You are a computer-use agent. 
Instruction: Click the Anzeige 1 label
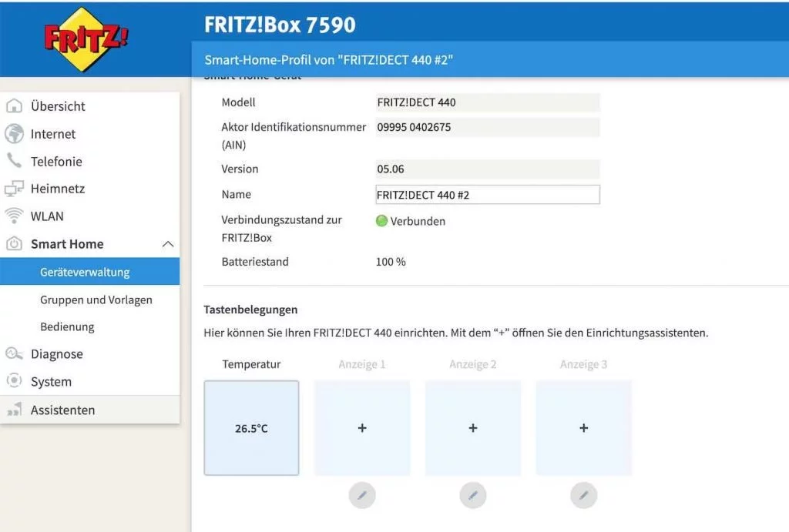click(362, 364)
